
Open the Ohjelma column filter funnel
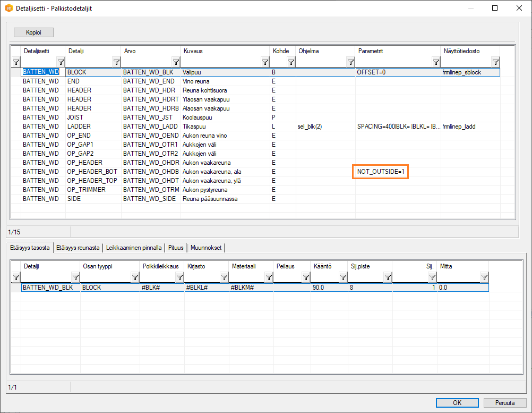350,62
